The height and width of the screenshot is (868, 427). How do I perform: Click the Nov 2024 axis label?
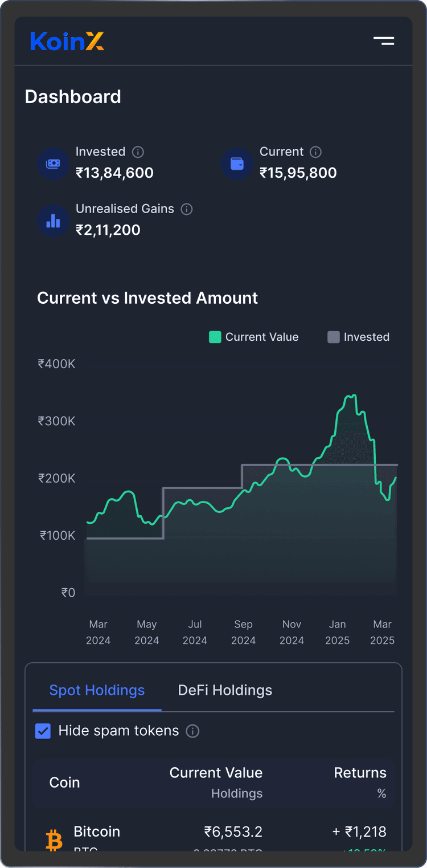tap(291, 633)
